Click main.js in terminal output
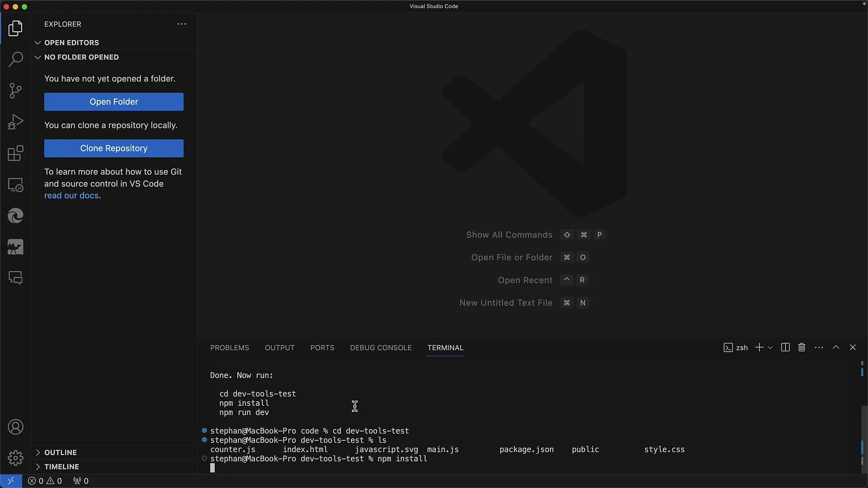Image resolution: width=868 pixels, height=488 pixels. click(x=443, y=450)
